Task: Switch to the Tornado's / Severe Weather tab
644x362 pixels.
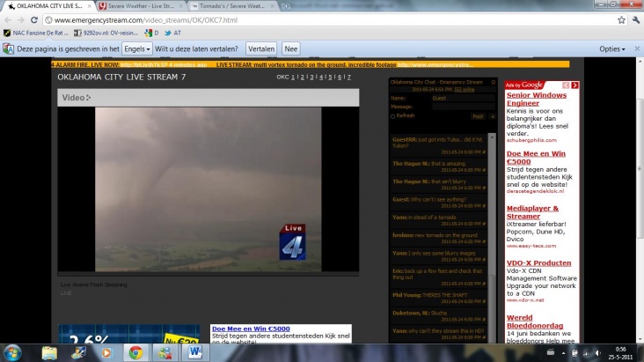Action: coord(232,6)
